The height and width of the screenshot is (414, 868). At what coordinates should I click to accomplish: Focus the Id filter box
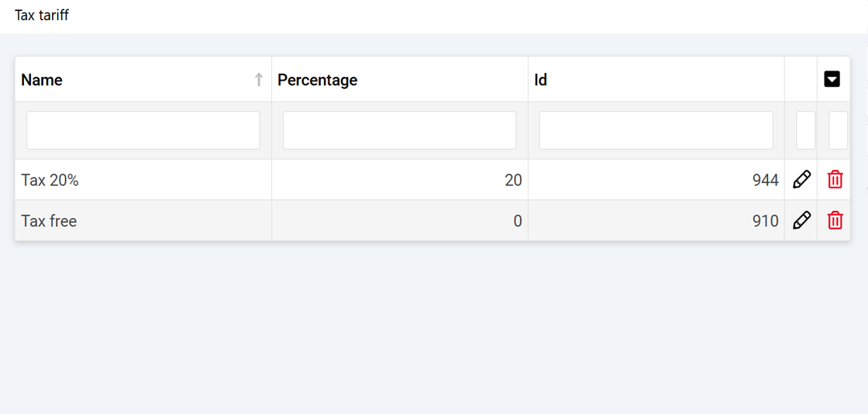(656, 130)
